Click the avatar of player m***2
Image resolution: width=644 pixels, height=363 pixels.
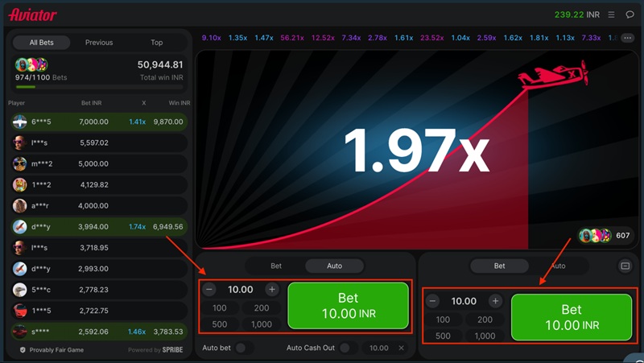pos(19,163)
